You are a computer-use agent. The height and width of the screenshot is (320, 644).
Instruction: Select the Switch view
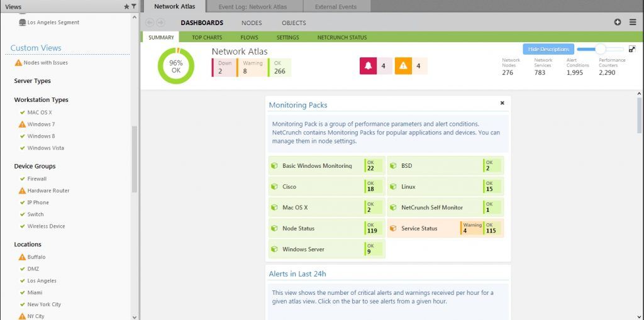(x=35, y=214)
